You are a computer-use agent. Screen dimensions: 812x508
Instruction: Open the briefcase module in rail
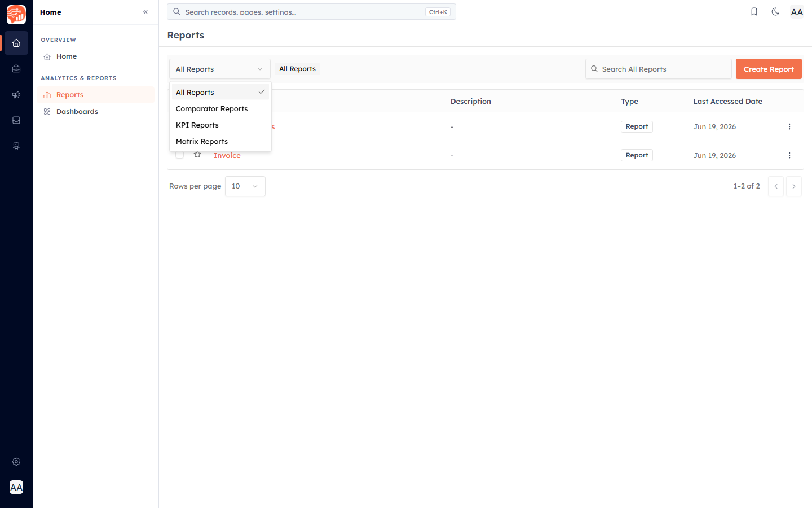click(x=16, y=69)
